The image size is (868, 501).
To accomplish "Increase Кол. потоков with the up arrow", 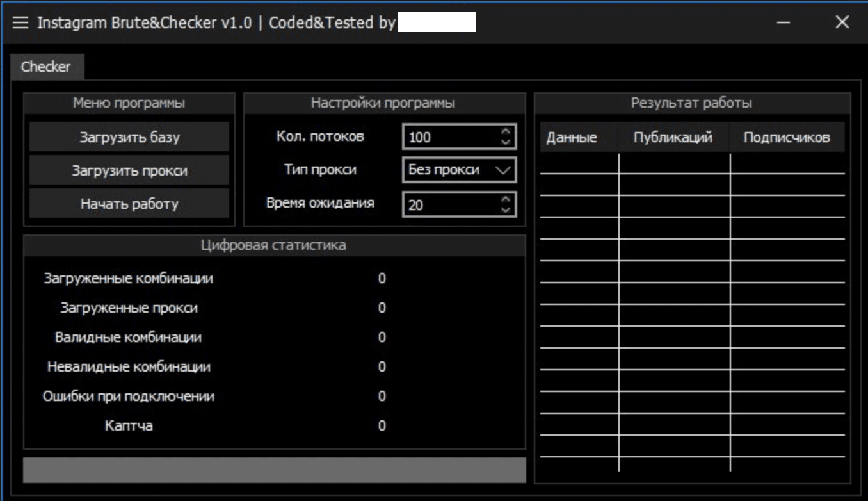I will pyautogui.click(x=504, y=132).
